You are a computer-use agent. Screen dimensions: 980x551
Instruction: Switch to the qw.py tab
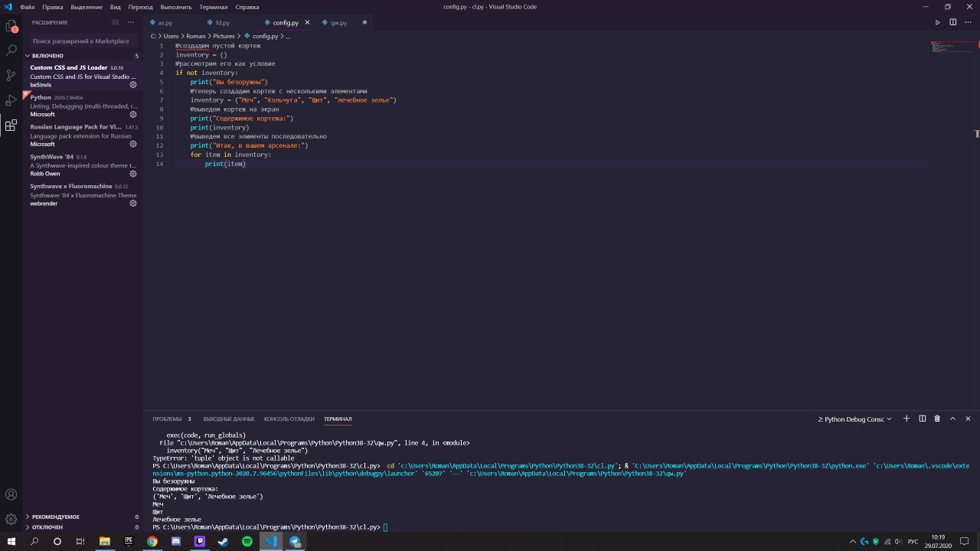pos(345,23)
